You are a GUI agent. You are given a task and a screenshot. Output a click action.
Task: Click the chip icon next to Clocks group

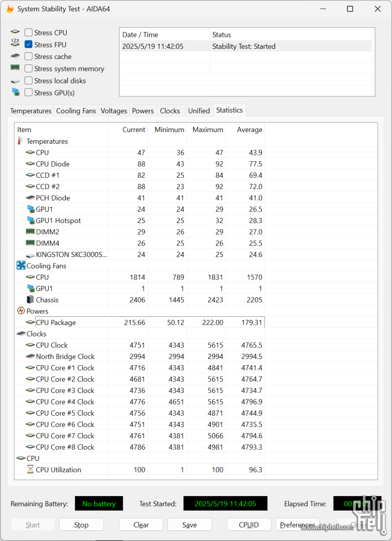pyautogui.click(x=21, y=334)
